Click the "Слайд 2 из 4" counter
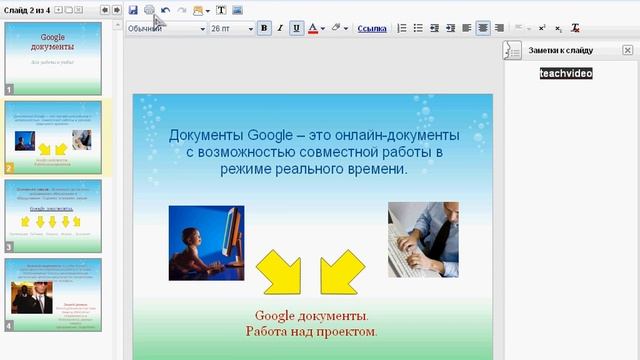The height and width of the screenshot is (360, 640). (27, 10)
